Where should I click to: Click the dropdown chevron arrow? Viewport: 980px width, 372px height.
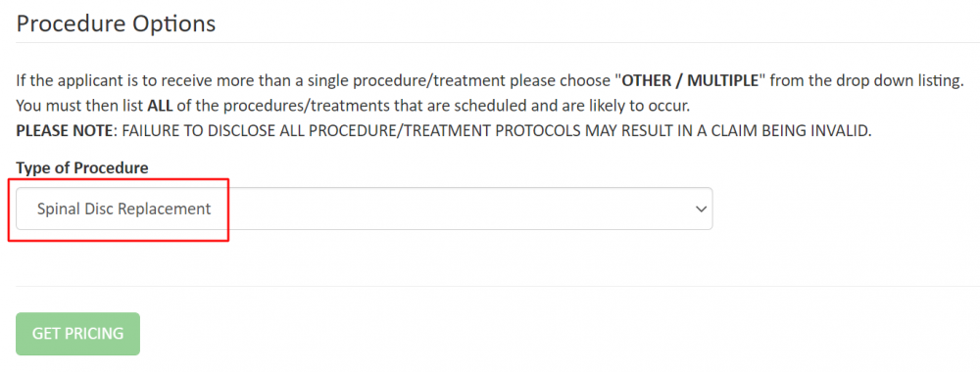pyautogui.click(x=701, y=209)
